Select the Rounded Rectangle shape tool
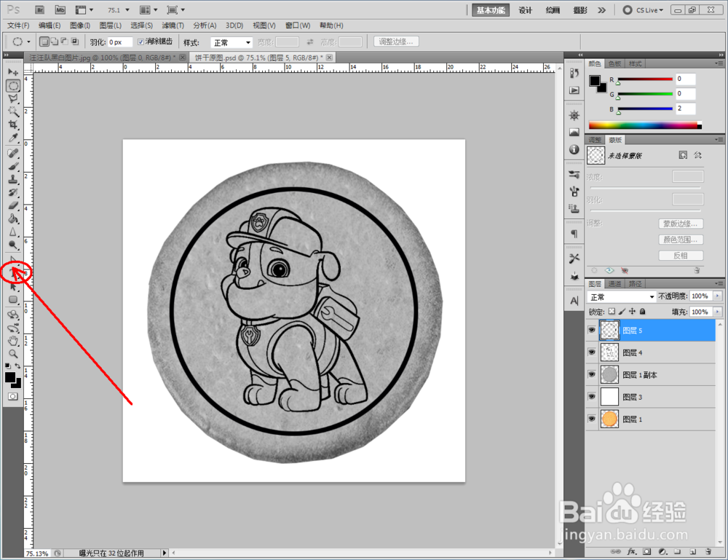728x560 pixels. pyautogui.click(x=13, y=299)
